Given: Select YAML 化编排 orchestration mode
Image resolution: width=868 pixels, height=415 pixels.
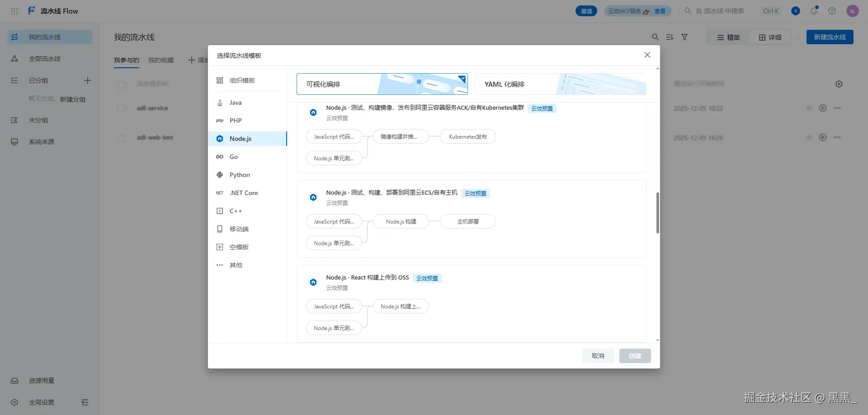Looking at the screenshot, I should point(561,84).
